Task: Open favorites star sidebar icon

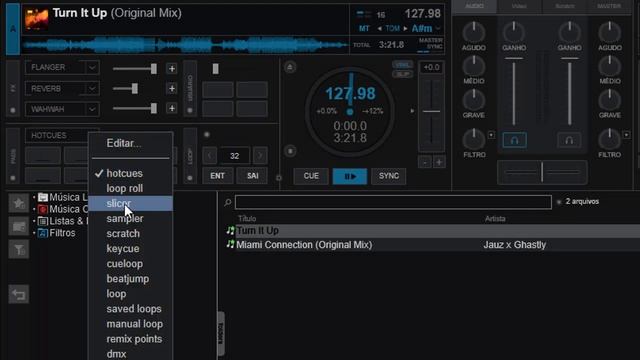Action: coord(19,203)
